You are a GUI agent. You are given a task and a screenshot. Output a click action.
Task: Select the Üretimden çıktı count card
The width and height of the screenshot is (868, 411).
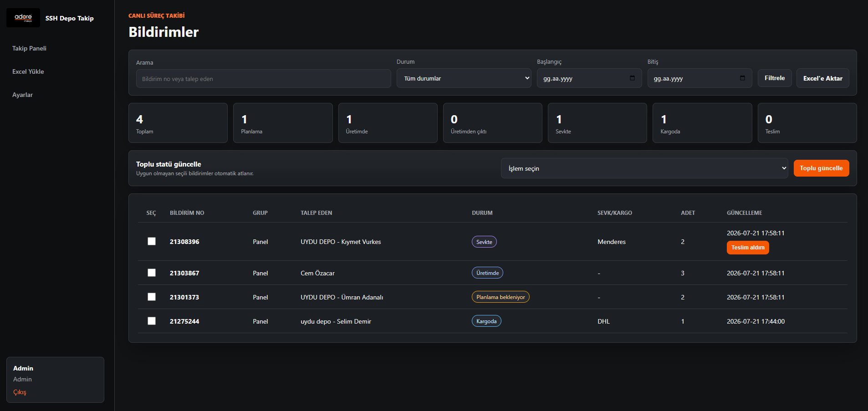click(492, 123)
